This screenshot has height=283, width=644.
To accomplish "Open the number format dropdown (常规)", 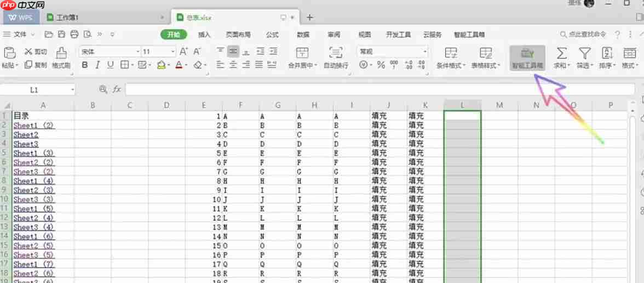I will [425, 52].
